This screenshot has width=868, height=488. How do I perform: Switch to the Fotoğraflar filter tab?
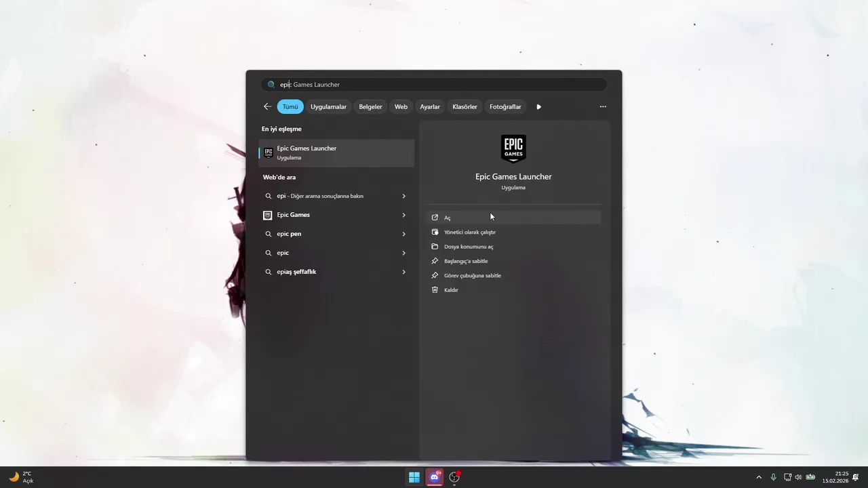coord(505,106)
